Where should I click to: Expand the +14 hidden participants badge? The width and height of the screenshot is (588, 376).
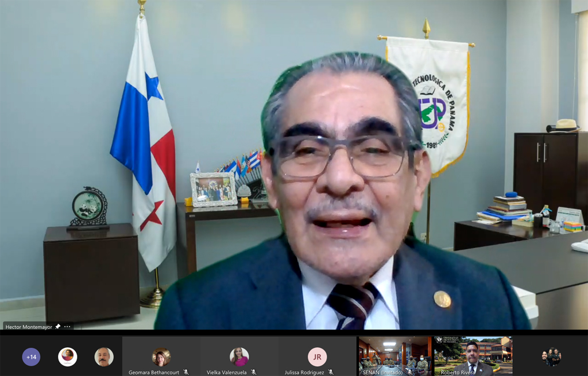[x=31, y=357]
